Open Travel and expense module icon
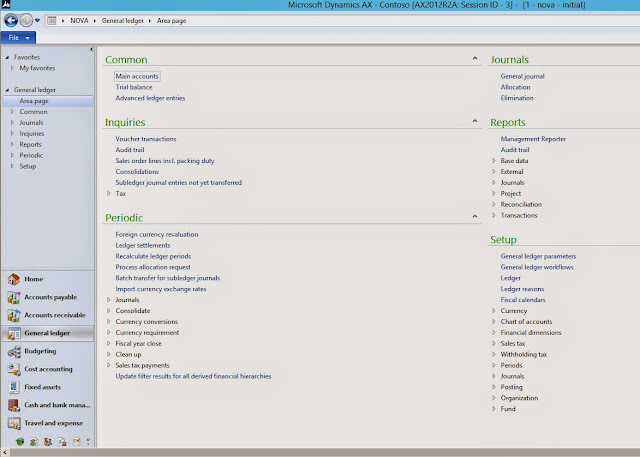This screenshot has height=457, width=640. (x=13, y=423)
